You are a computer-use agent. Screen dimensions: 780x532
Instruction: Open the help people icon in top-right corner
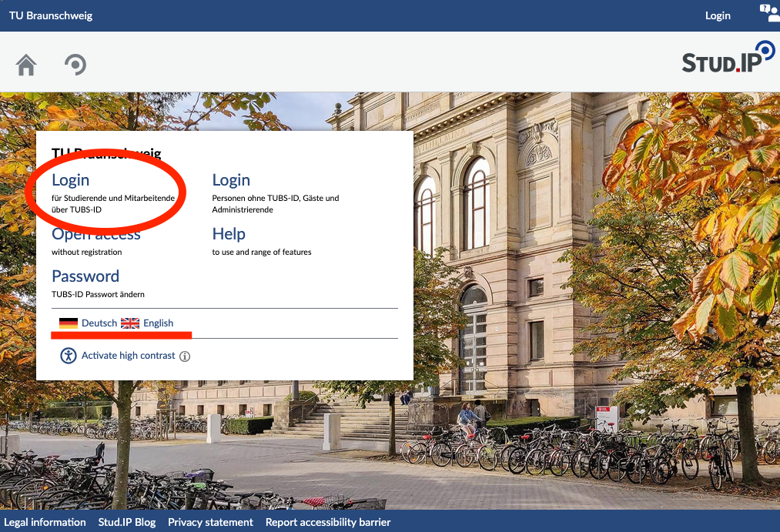click(769, 13)
